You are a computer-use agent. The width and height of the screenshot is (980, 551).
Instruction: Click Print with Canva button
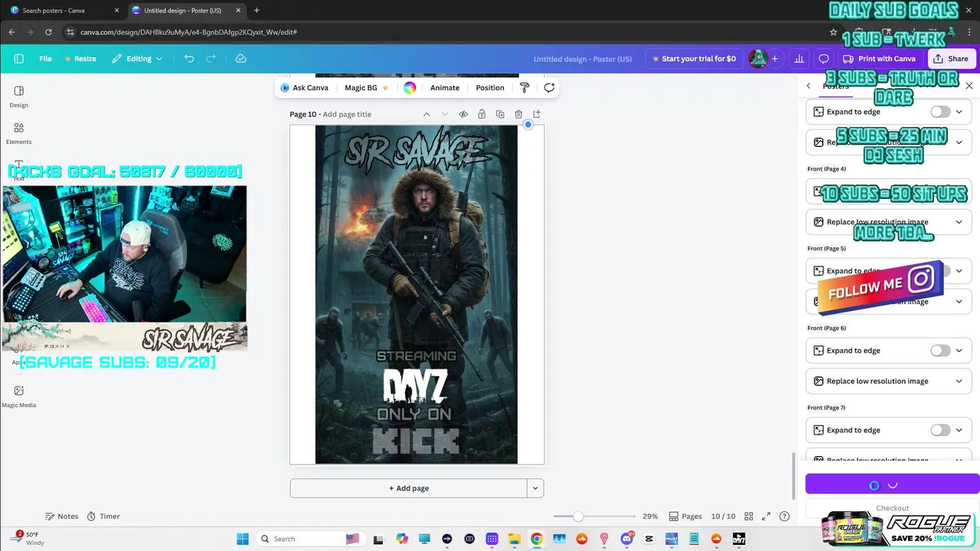point(880,58)
